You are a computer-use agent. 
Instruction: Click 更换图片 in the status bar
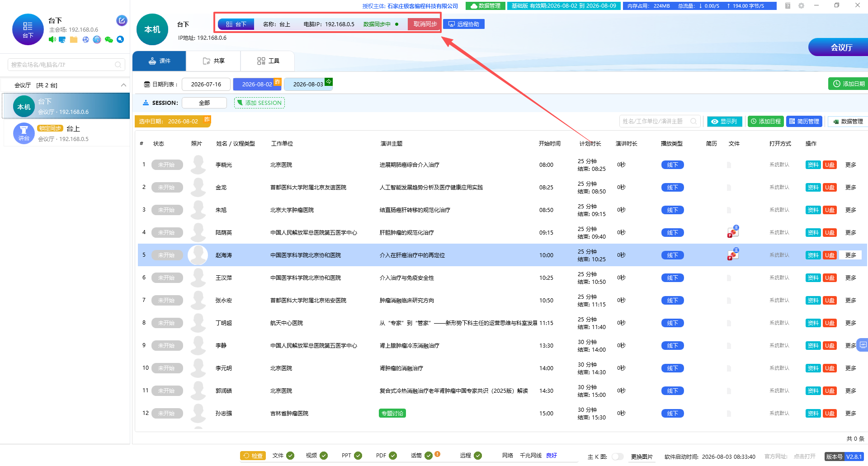pos(642,457)
